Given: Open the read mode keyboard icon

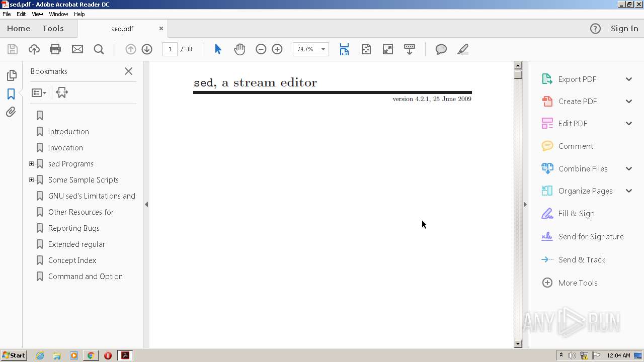Looking at the screenshot, I should (410, 49).
